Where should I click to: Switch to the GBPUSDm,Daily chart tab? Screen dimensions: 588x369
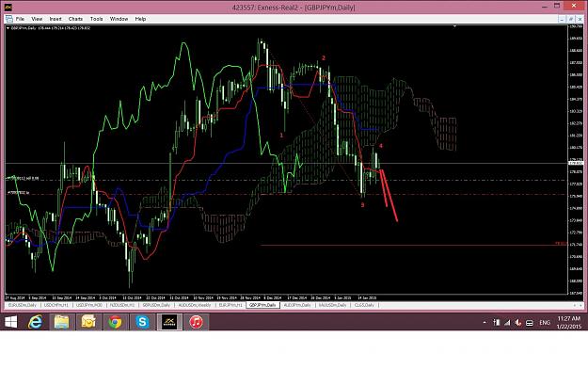(156, 305)
